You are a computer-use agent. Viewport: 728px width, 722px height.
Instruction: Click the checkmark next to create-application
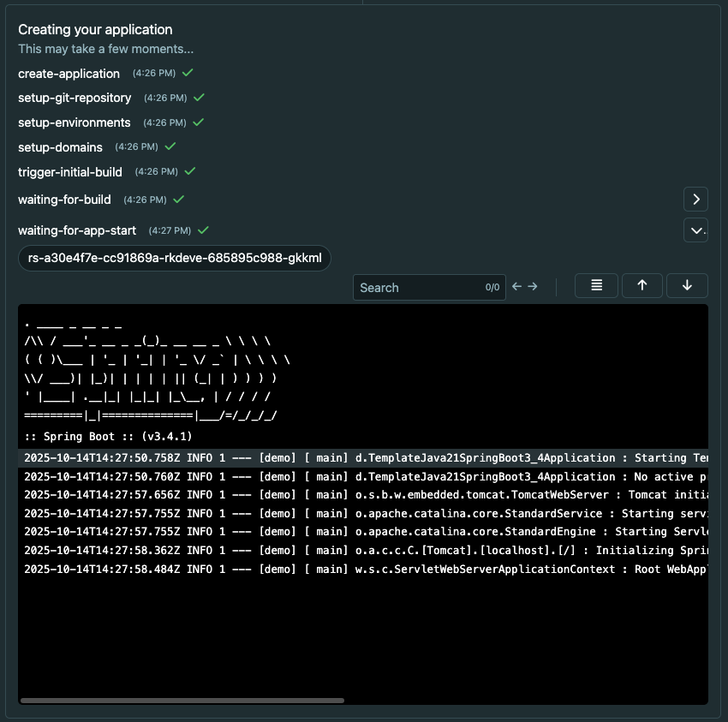pyautogui.click(x=188, y=74)
